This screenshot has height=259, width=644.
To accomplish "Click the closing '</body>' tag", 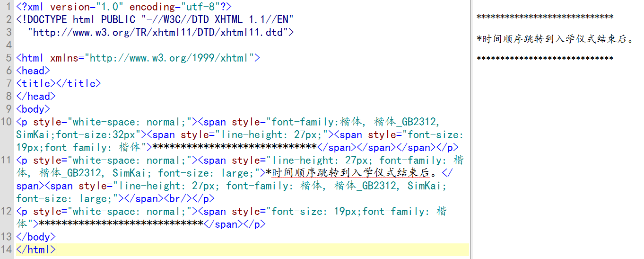I will (x=36, y=237).
